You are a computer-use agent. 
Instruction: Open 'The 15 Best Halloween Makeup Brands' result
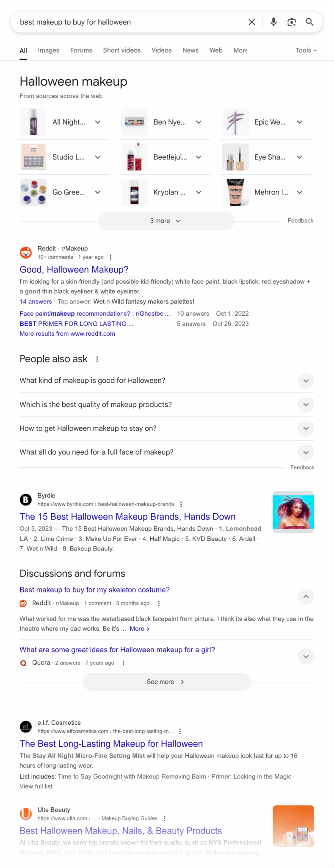tap(127, 517)
